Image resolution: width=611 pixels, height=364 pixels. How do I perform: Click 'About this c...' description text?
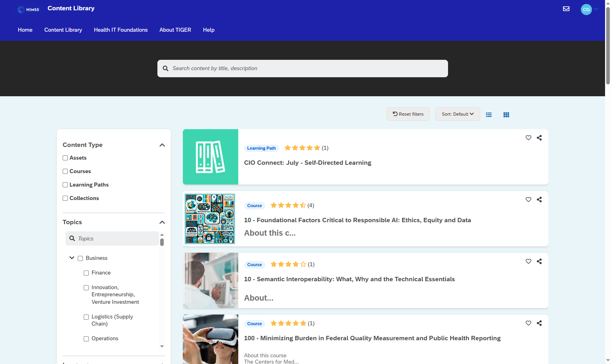pyautogui.click(x=270, y=233)
